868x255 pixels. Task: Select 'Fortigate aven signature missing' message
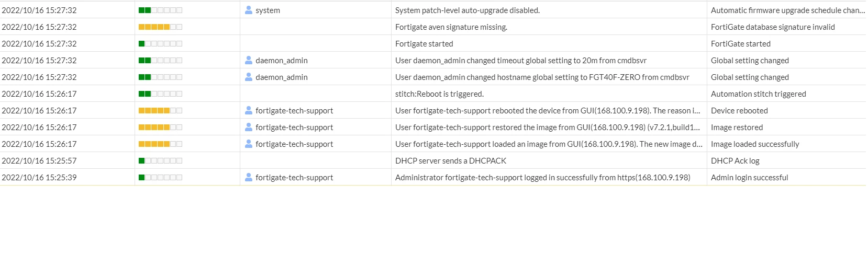[x=451, y=27]
